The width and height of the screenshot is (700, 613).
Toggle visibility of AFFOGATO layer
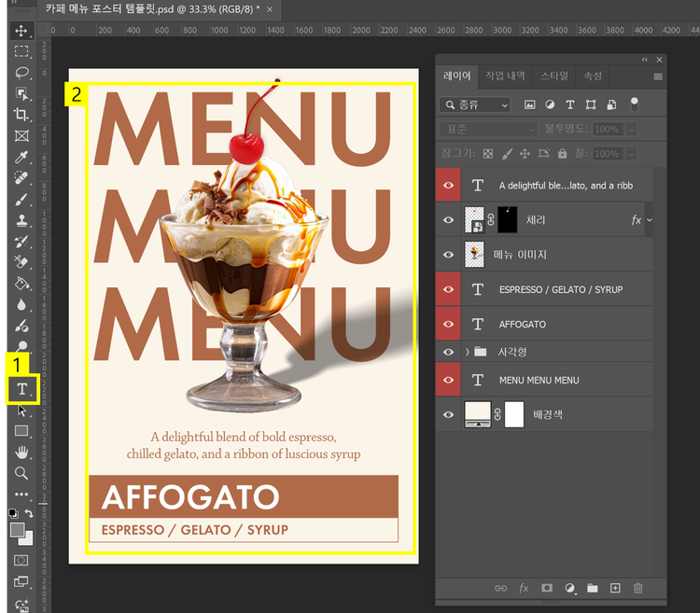[449, 324]
